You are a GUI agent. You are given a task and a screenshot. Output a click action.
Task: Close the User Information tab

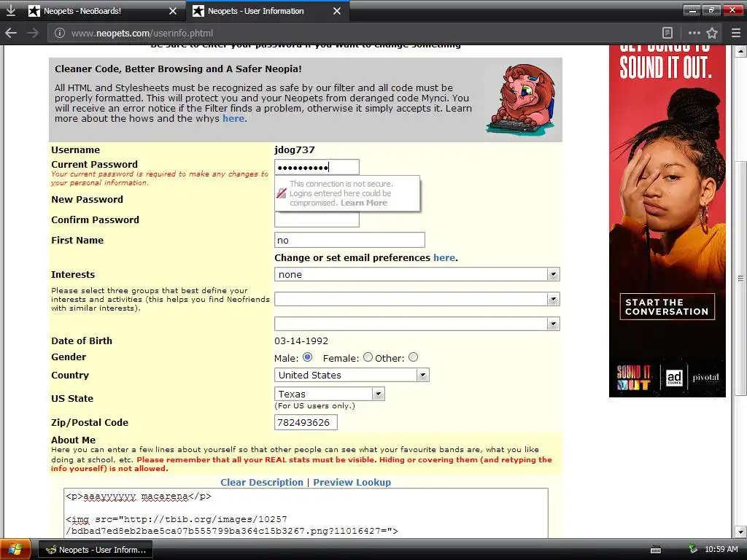(337, 11)
